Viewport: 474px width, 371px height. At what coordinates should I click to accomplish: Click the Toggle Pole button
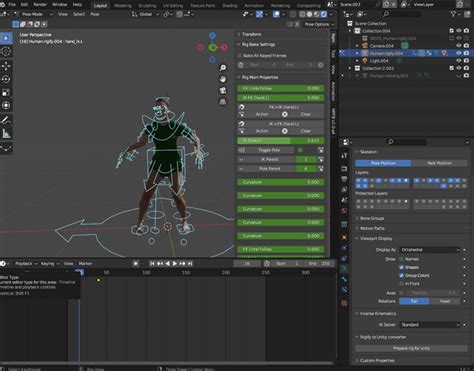pos(269,150)
